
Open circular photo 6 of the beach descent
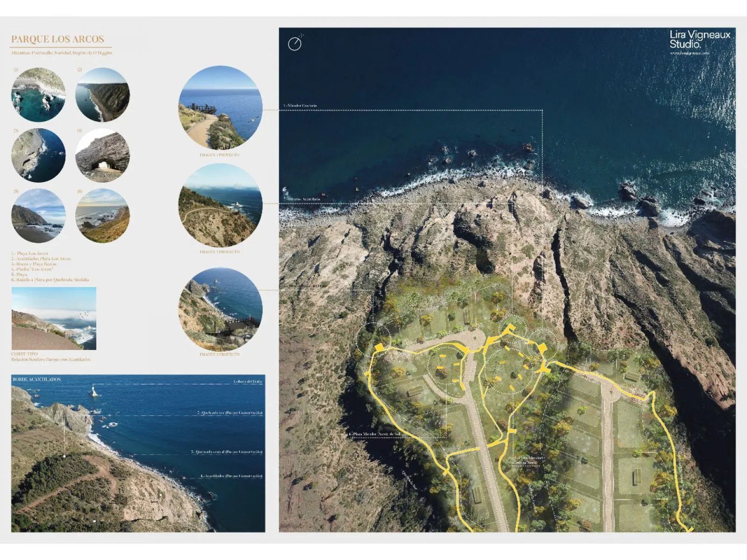coord(103,216)
